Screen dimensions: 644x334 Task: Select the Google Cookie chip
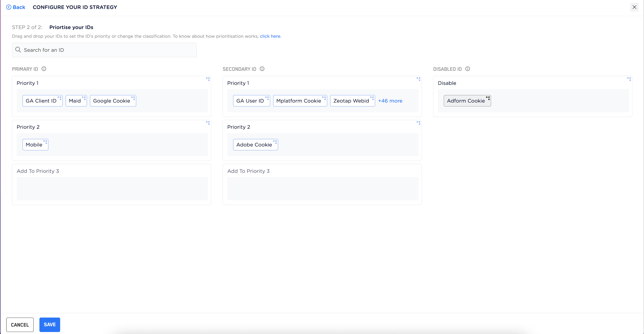[x=111, y=101]
